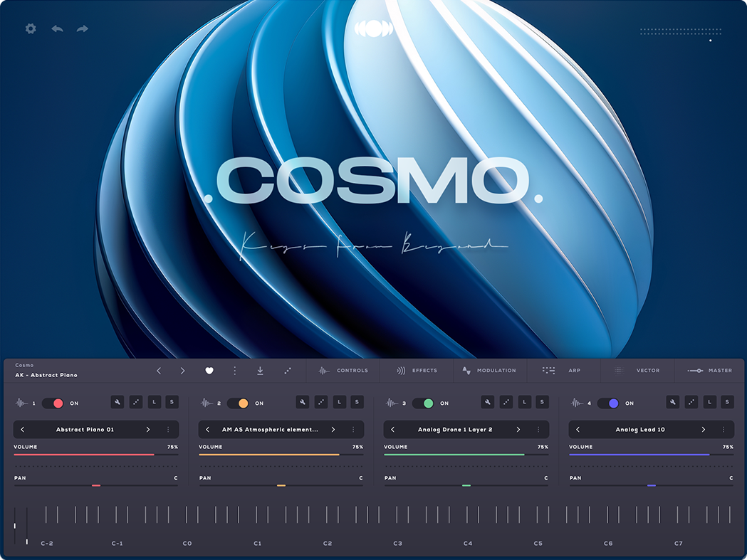747x560 pixels.
Task: Open the three-dot menu beside Analog Lead 10
Action: point(724,429)
